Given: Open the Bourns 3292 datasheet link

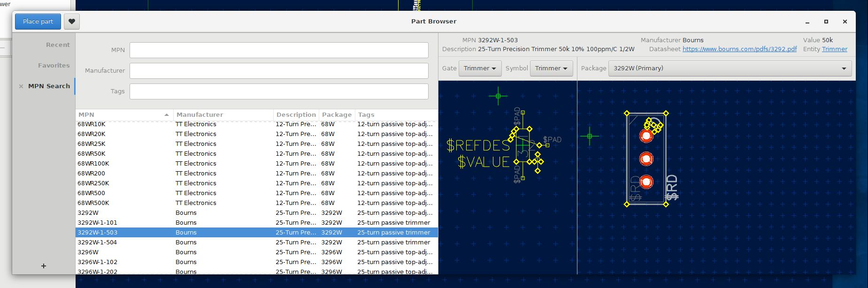Looking at the screenshot, I should tap(739, 49).
